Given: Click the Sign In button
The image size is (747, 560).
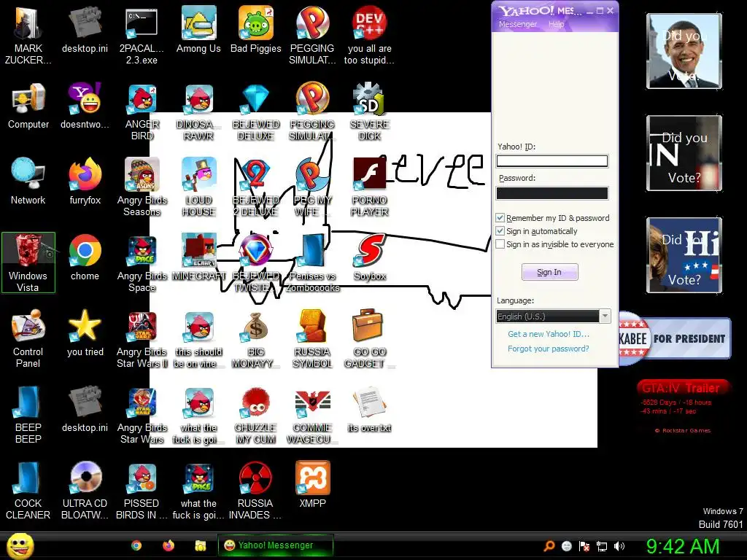Looking at the screenshot, I should pos(549,272).
